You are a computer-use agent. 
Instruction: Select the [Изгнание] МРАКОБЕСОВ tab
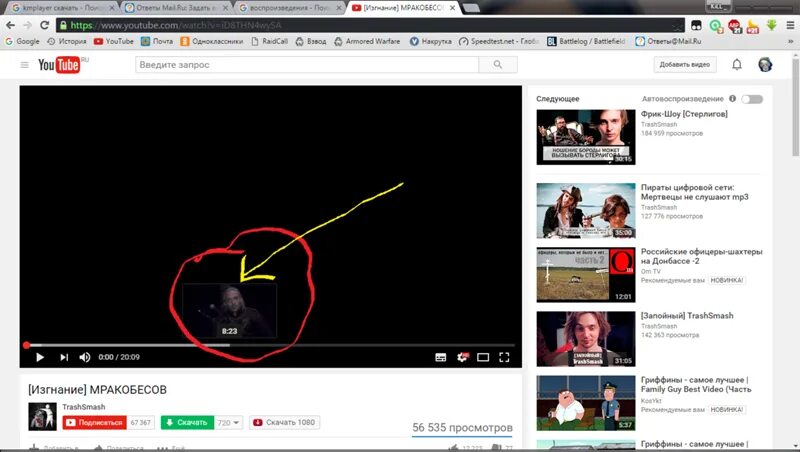[x=403, y=8]
